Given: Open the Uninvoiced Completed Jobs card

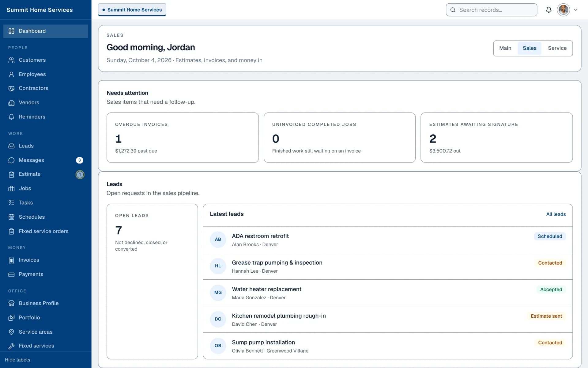Looking at the screenshot, I should pos(340,137).
